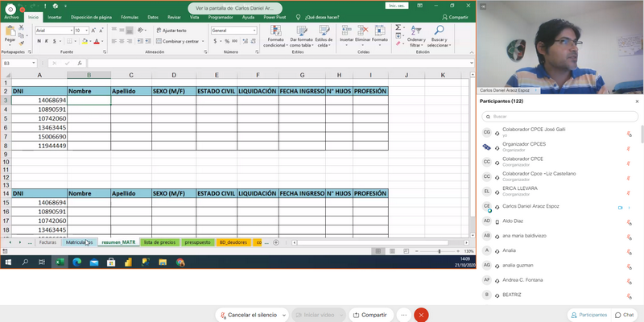Select the Facturas sheet tab
The height and width of the screenshot is (322, 644).
point(47,242)
